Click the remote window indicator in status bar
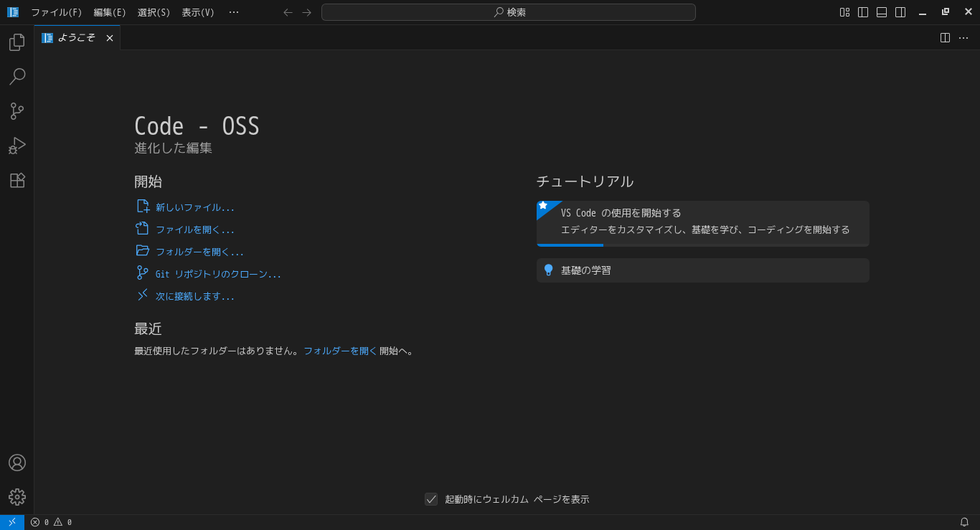 tap(12, 522)
